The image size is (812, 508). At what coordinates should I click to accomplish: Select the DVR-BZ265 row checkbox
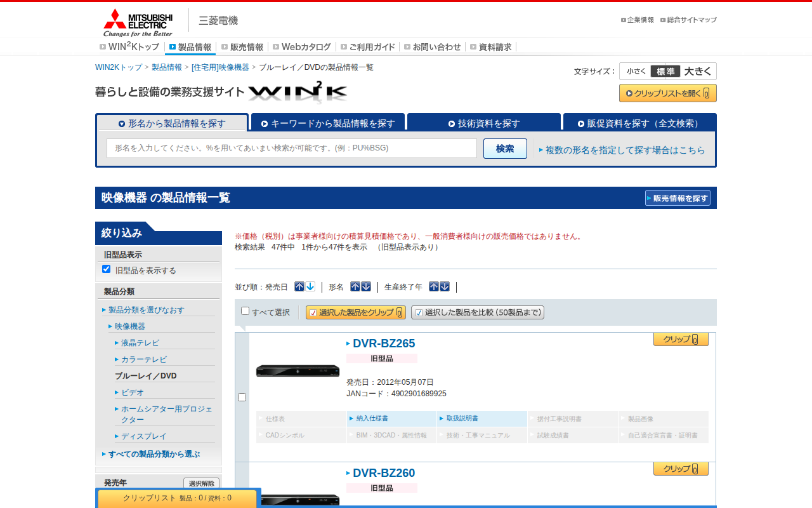(242, 397)
